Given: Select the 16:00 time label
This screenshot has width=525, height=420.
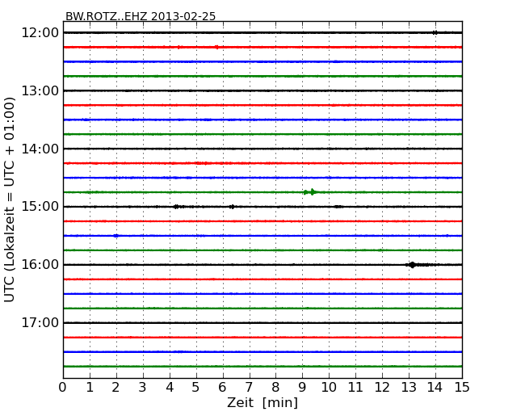Looking at the screenshot, I should (40, 265).
